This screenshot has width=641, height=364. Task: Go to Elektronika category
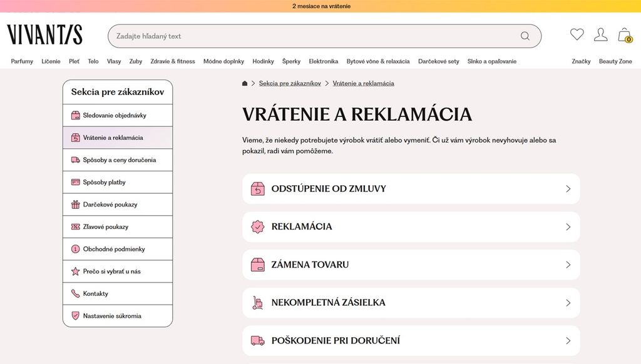[324, 61]
